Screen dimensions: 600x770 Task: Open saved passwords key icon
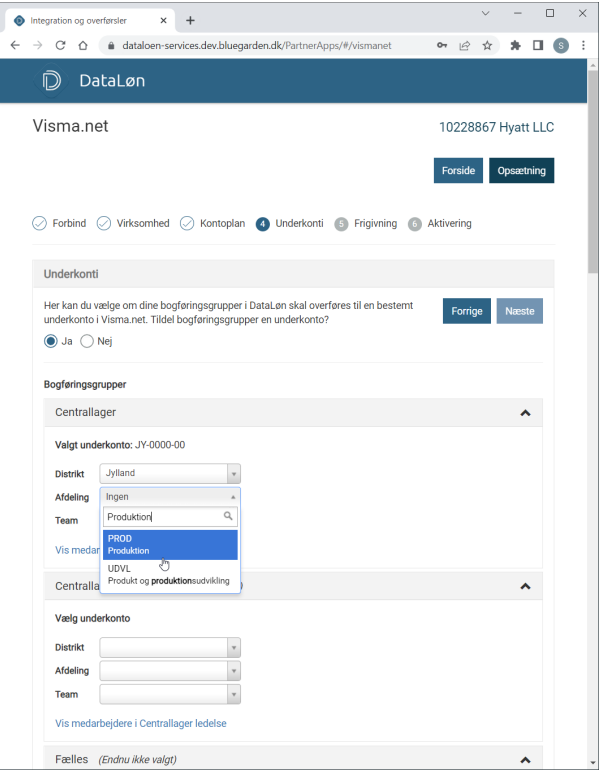442,46
